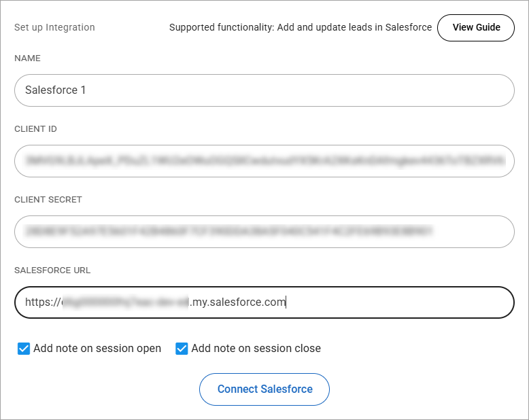529x420 pixels.
Task: Toggle the session close note checkbox
Action: (x=182, y=349)
